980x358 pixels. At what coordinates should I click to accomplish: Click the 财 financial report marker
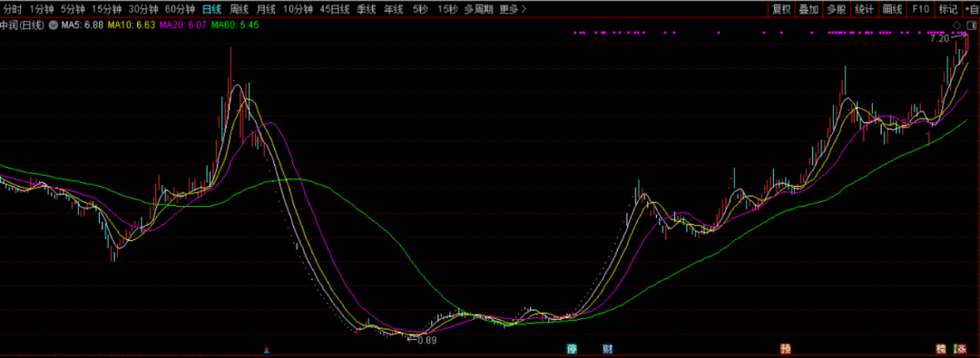pyautogui.click(x=607, y=349)
